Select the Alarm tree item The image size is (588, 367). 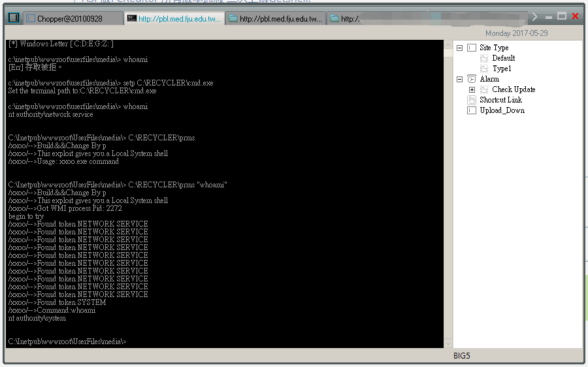click(489, 79)
